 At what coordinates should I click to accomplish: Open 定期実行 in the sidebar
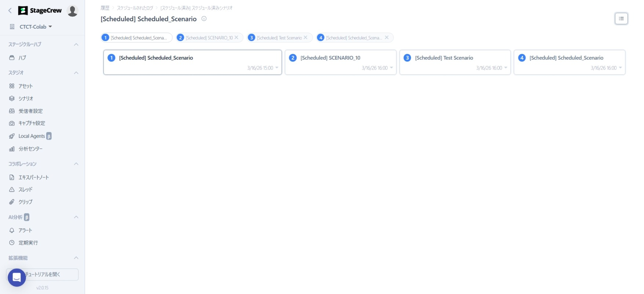coord(28,243)
